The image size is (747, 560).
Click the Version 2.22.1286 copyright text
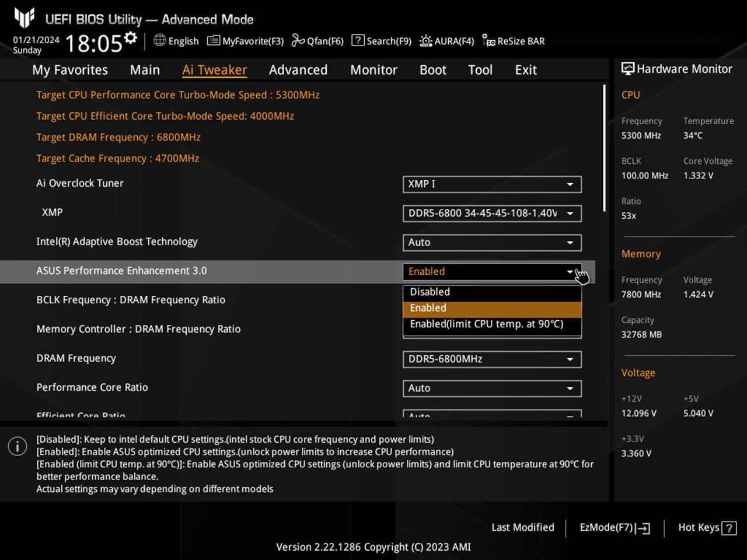(373, 547)
